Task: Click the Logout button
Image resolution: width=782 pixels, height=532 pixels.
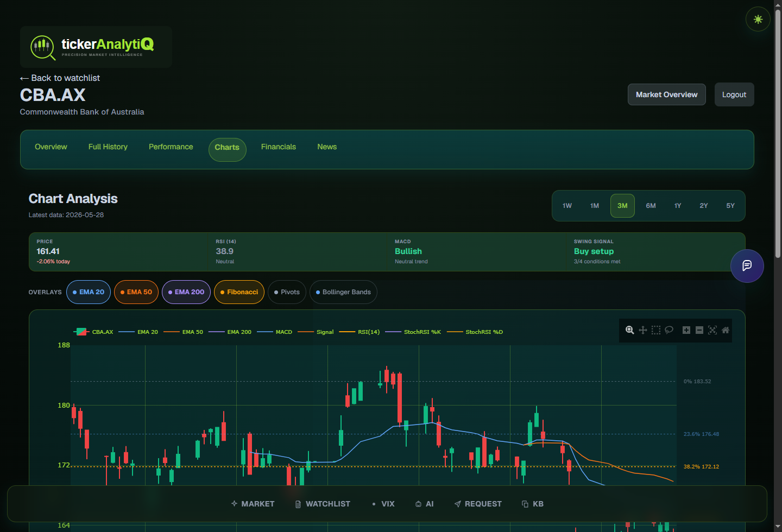Action: pyautogui.click(x=734, y=94)
